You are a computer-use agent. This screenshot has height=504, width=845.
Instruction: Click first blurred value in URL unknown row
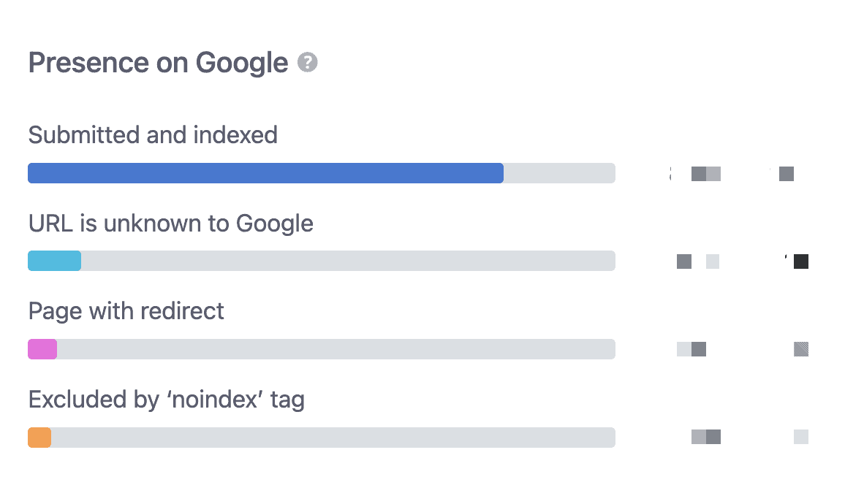pos(697,261)
